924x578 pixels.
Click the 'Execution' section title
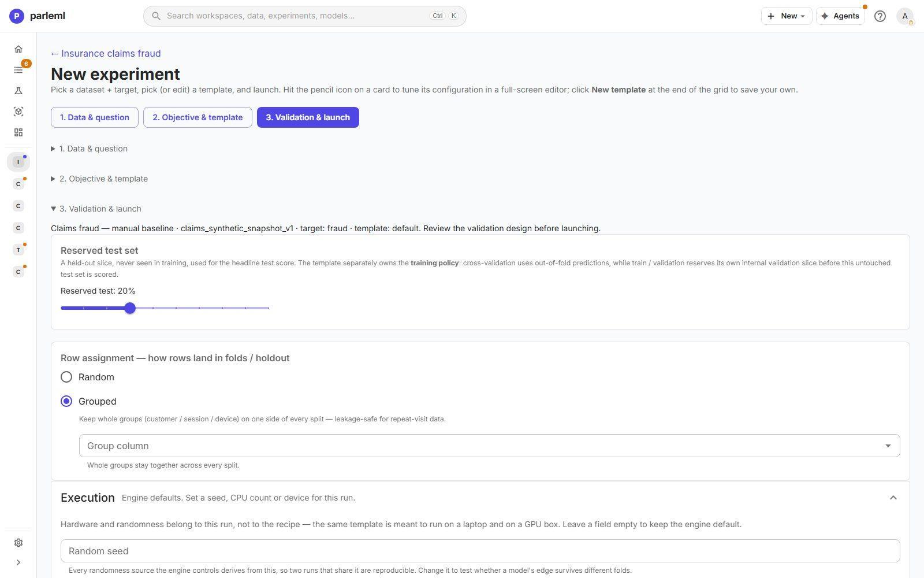(88, 498)
